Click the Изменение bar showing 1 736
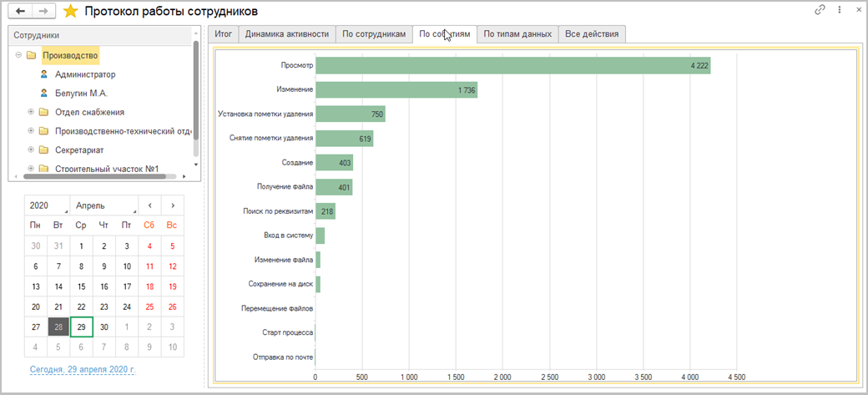Viewport: 868px width, 395px height. pyautogui.click(x=396, y=89)
